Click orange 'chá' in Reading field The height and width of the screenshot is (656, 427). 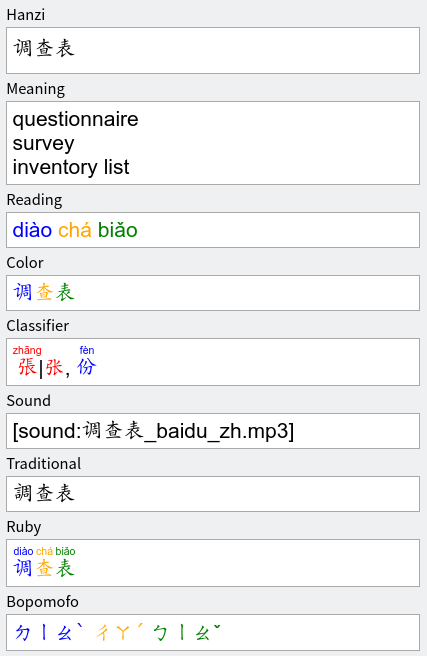tap(74, 230)
